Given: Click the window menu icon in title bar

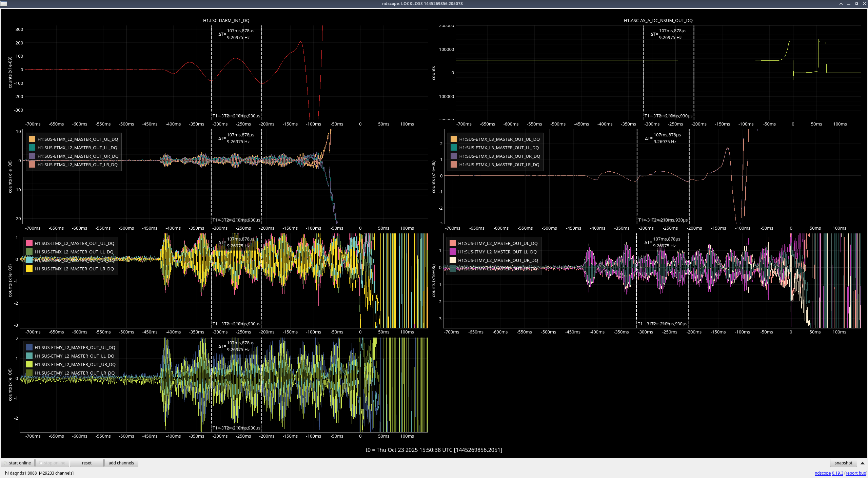Looking at the screenshot, I should coord(3,3).
